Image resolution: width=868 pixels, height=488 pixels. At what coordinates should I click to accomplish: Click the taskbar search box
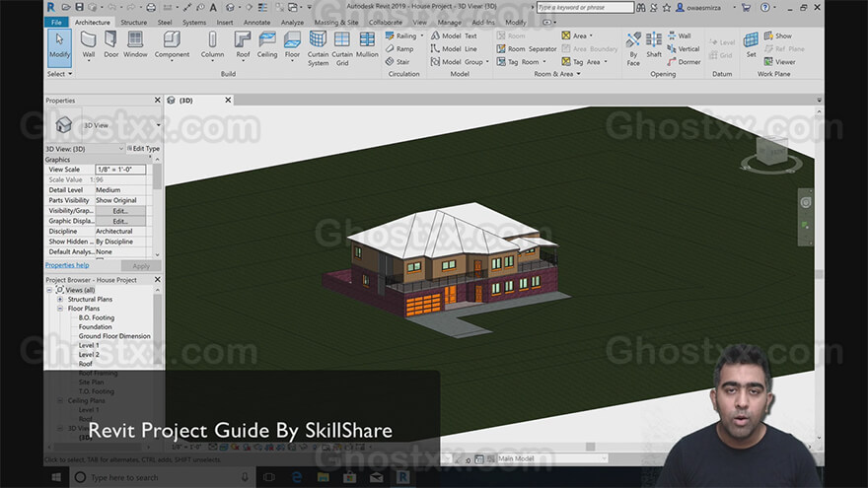tap(162, 477)
